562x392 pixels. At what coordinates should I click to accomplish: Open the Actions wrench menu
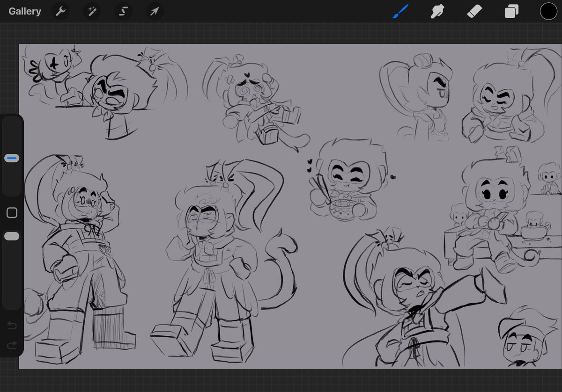(60, 12)
